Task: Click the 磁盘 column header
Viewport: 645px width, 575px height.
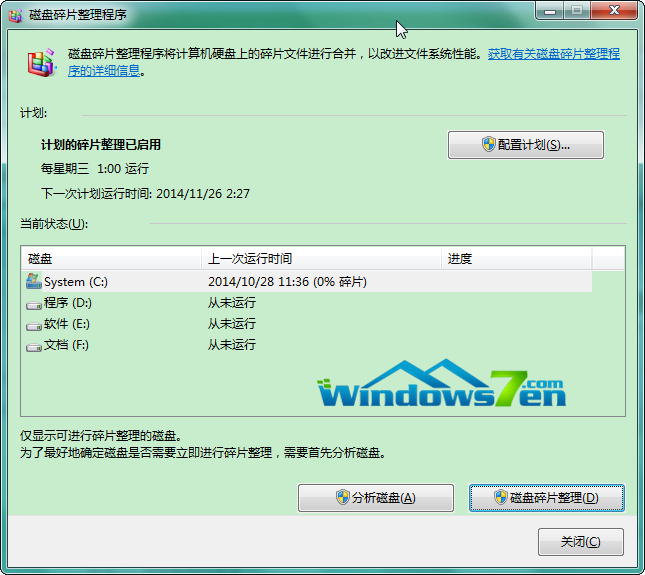Action: (111, 258)
